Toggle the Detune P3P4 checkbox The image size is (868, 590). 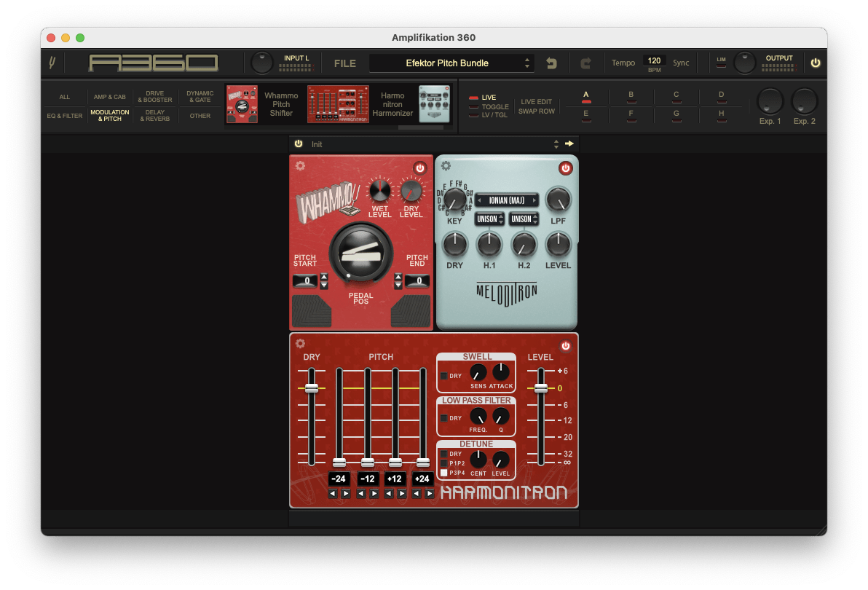click(x=444, y=473)
